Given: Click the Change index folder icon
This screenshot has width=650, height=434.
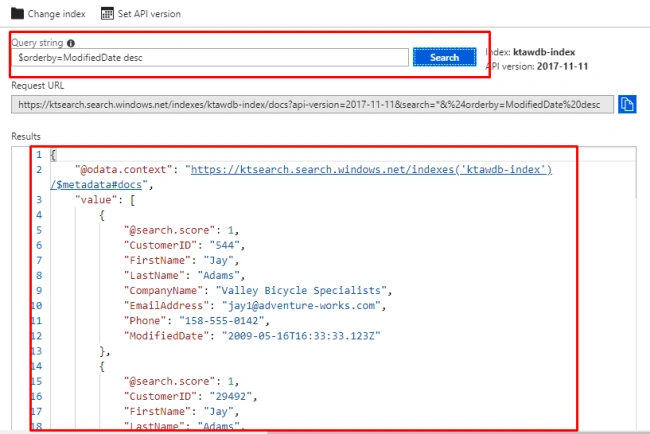Looking at the screenshot, I should [x=17, y=14].
